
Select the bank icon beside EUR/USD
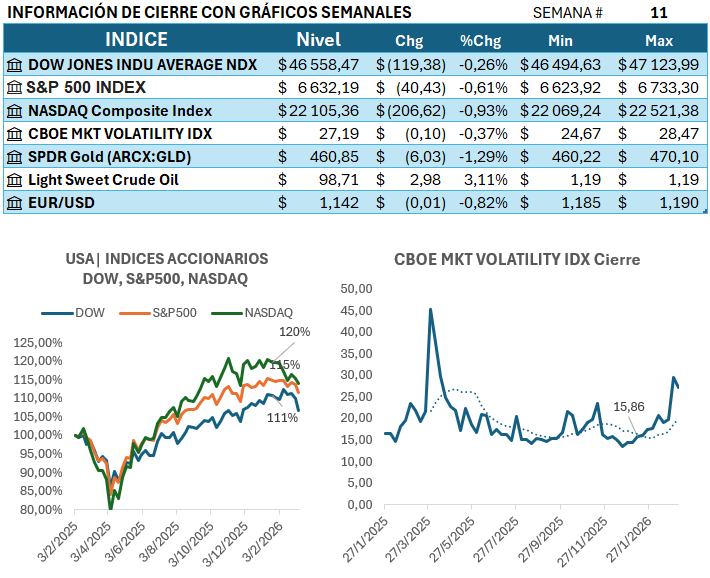(x=14, y=203)
